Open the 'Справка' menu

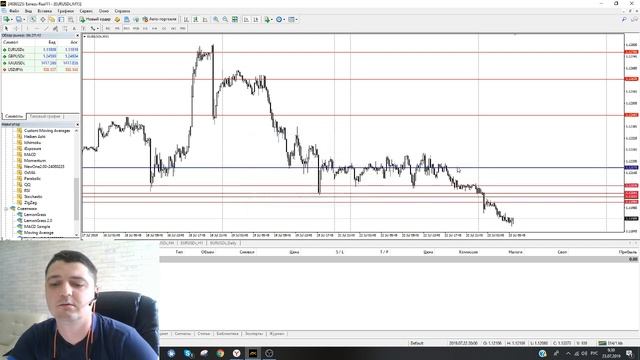coord(122,11)
